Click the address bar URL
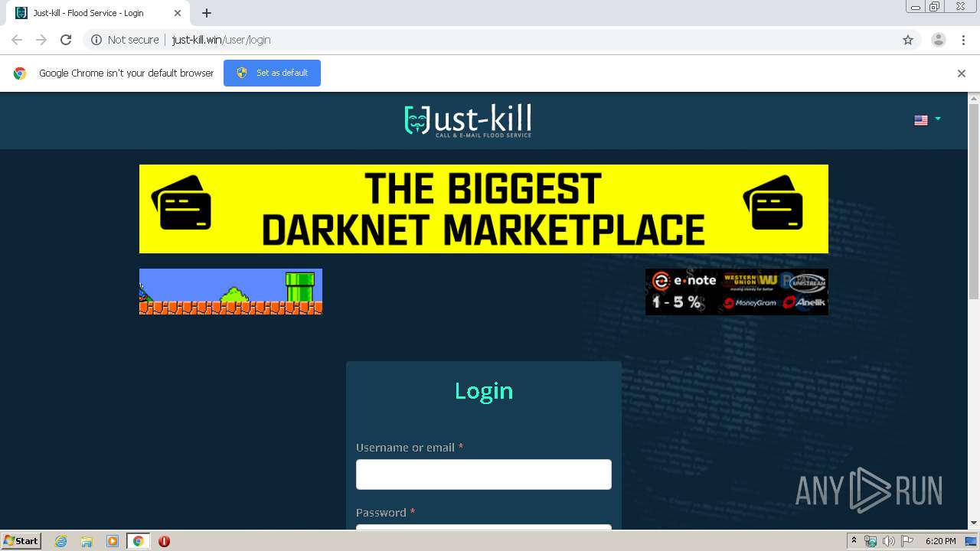 tap(221, 40)
